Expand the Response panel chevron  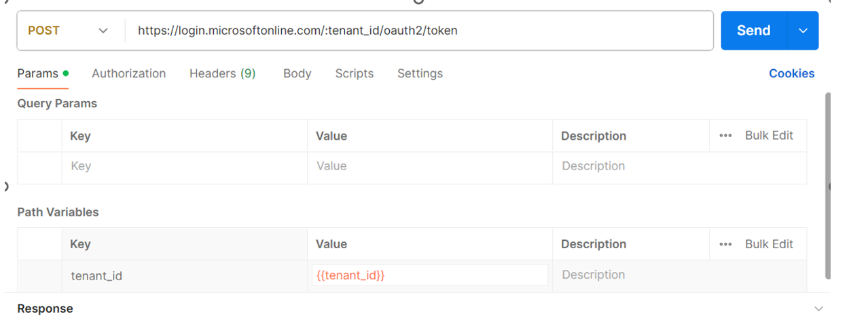click(818, 309)
